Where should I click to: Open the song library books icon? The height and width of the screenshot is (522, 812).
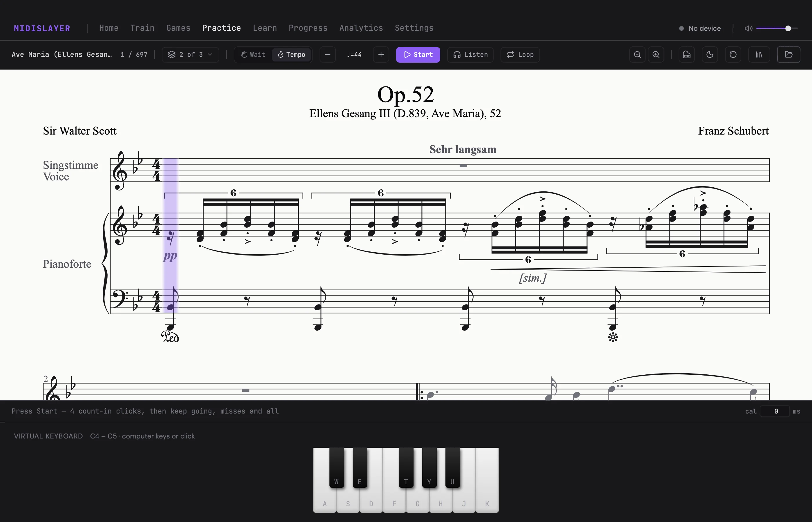click(x=759, y=55)
